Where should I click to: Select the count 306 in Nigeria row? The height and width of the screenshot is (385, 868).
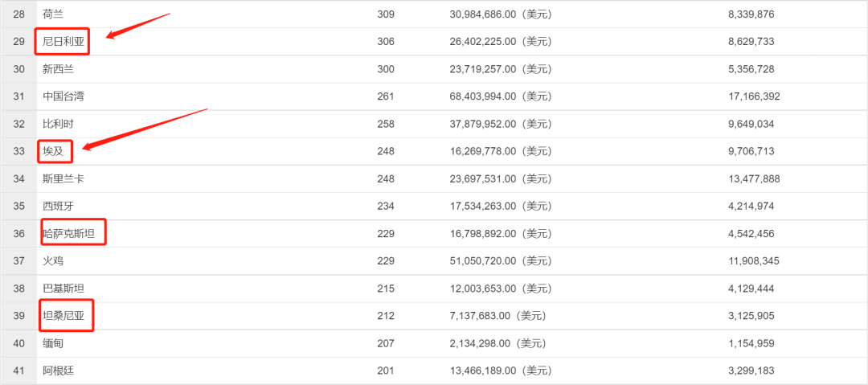point(385,42)
